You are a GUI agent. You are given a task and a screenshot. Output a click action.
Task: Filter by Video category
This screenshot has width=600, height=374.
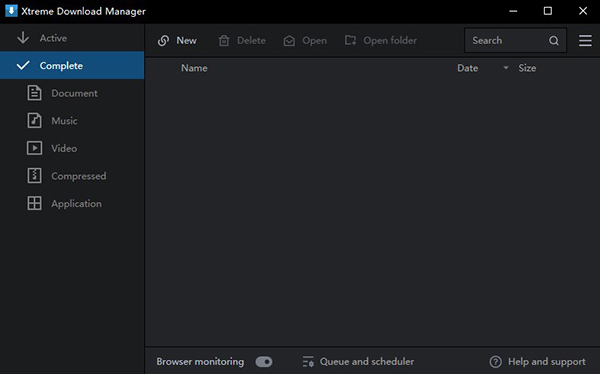point(72,148)
